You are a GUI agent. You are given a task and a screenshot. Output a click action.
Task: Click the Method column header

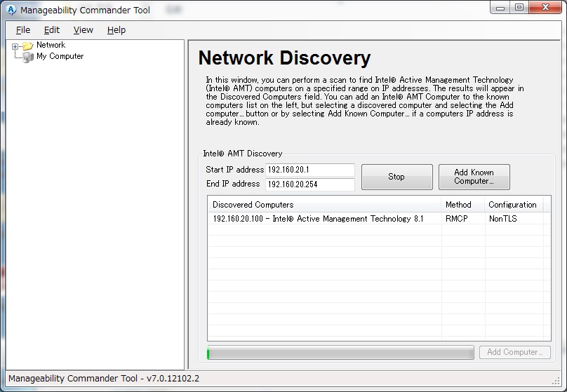(x=463, y=205)
